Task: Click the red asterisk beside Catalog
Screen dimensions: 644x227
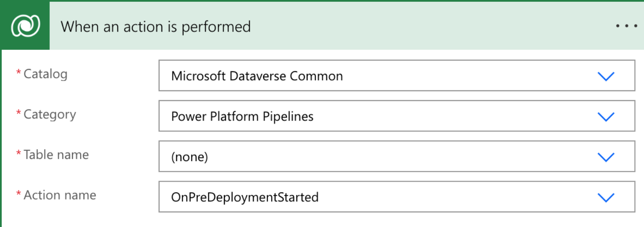Action: tap(19, 73)
